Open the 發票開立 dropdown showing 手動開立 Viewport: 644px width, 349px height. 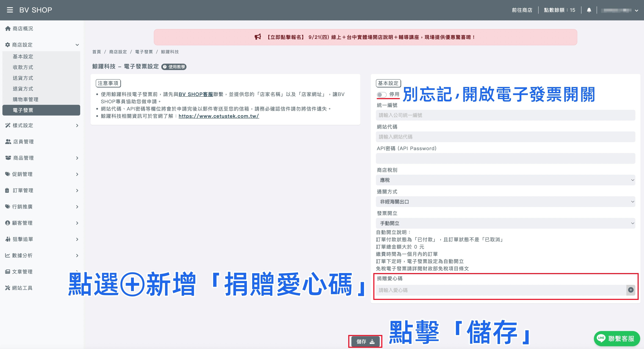[x=506, y=223]
